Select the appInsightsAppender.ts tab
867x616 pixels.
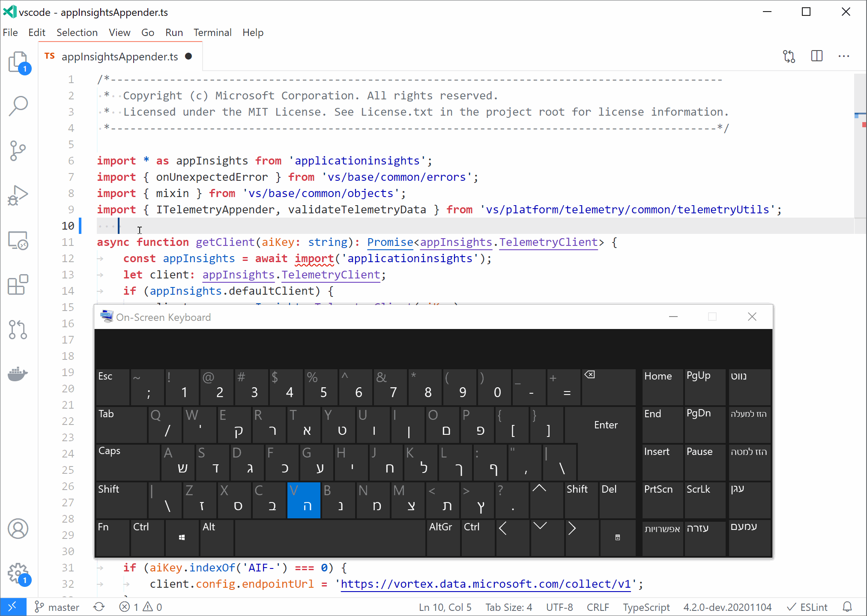coord(120,56)
